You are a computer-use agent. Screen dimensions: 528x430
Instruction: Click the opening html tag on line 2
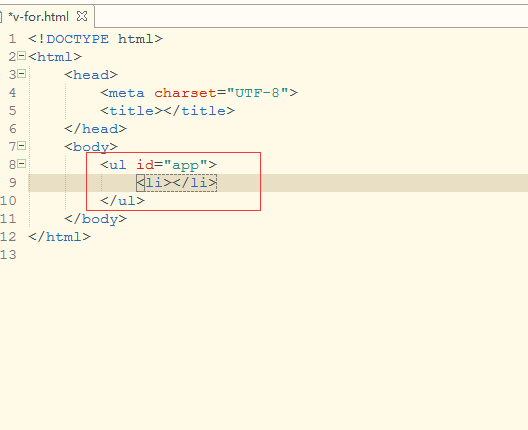pos(55,57)
